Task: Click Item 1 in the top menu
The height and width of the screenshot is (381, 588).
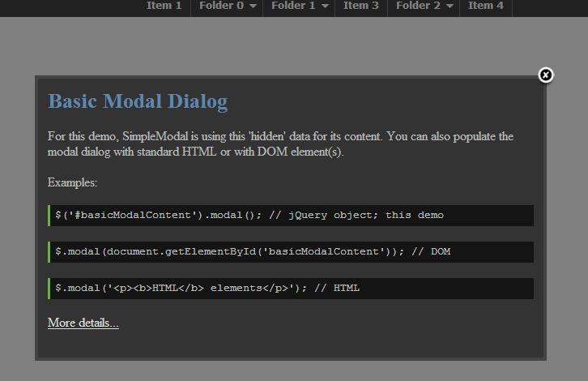Action: [164, 6]
